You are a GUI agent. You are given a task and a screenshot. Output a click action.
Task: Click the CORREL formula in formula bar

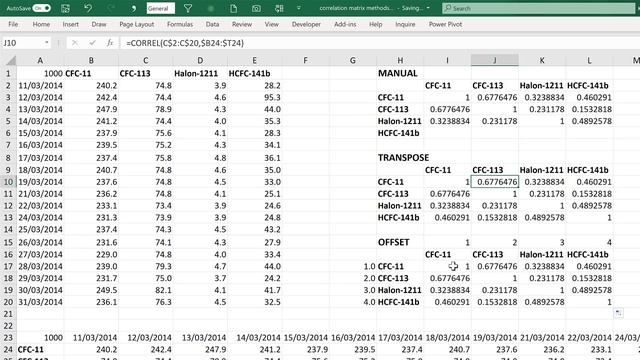[x=185, y=43]
